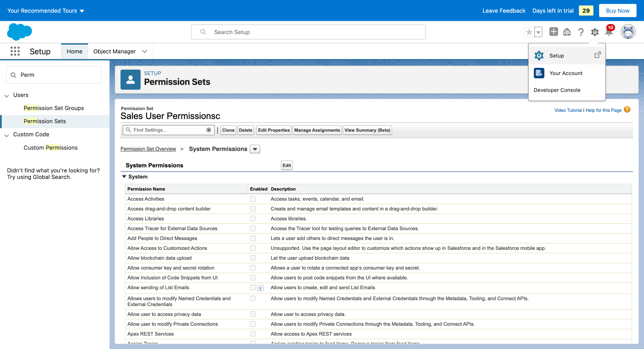
Task: Click the Manage Assignments button
Action: [x=317, y=130]
